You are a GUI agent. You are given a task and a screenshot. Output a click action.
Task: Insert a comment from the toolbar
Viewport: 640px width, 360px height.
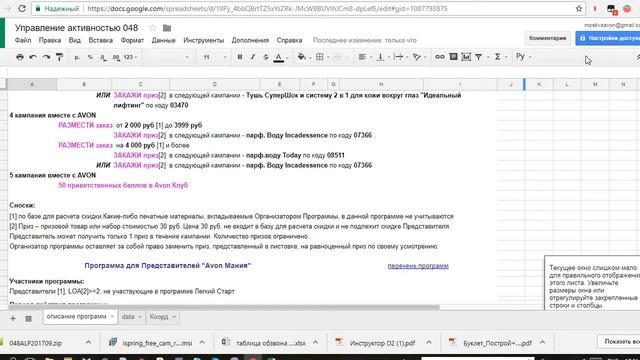(453, 57)
